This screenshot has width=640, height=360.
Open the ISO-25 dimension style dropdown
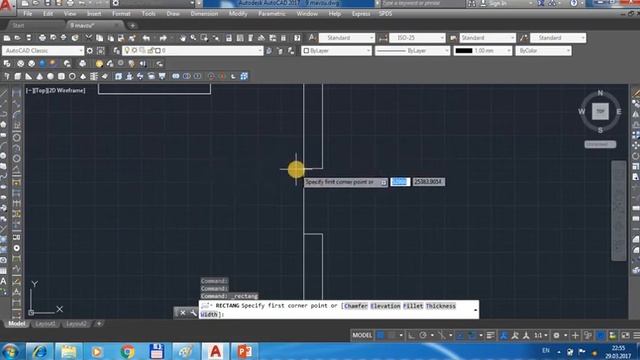pyautogui.click(x=417, y=38)
